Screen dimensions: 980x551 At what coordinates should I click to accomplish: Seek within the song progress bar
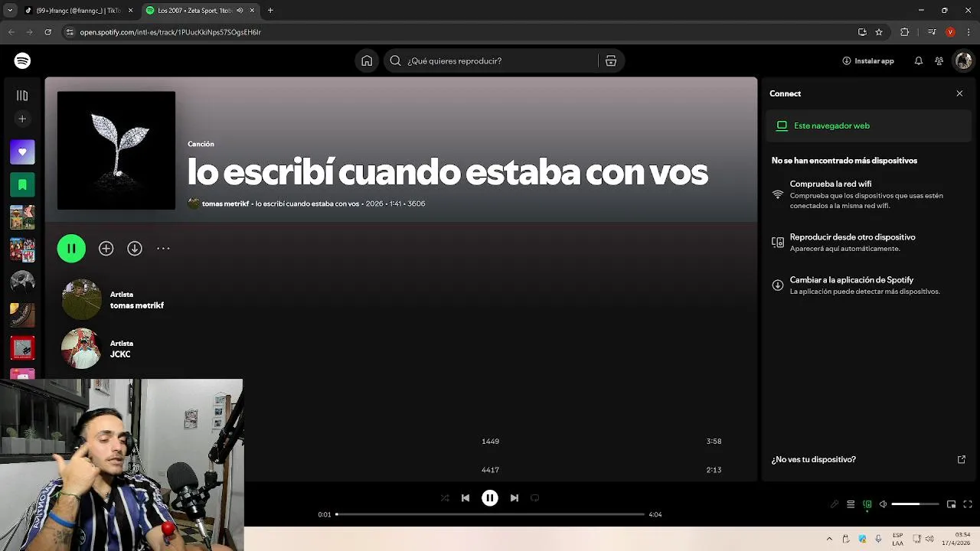click(490, 514)
